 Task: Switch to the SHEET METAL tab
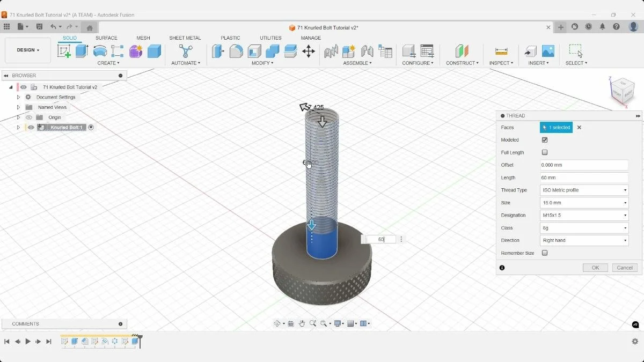(x=185, y=38)
